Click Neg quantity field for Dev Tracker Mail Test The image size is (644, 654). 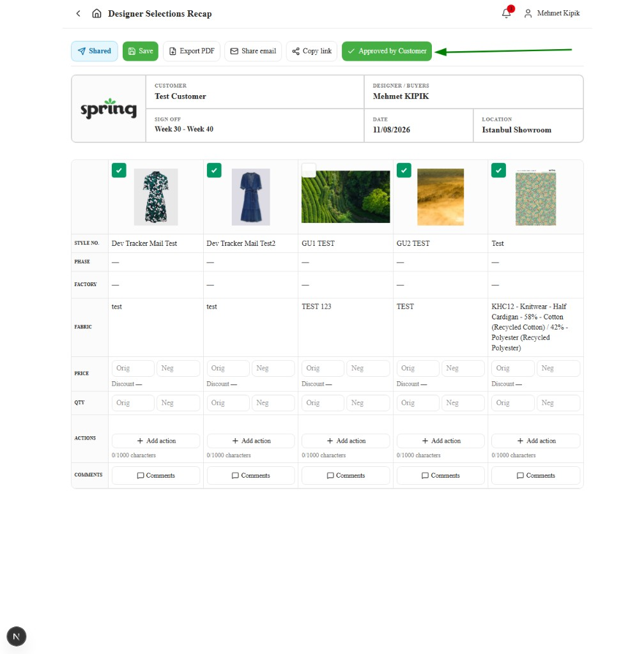point(178,403)
